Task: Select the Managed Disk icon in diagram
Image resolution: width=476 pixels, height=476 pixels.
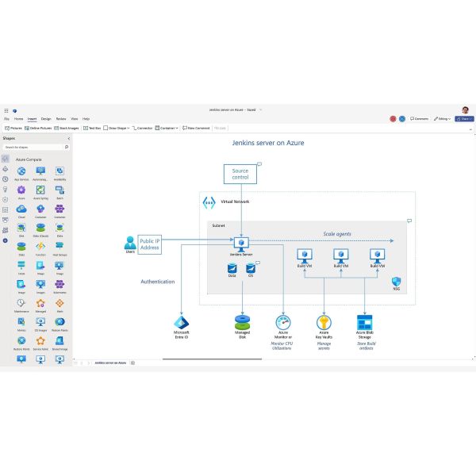Action: pos(242,323)
